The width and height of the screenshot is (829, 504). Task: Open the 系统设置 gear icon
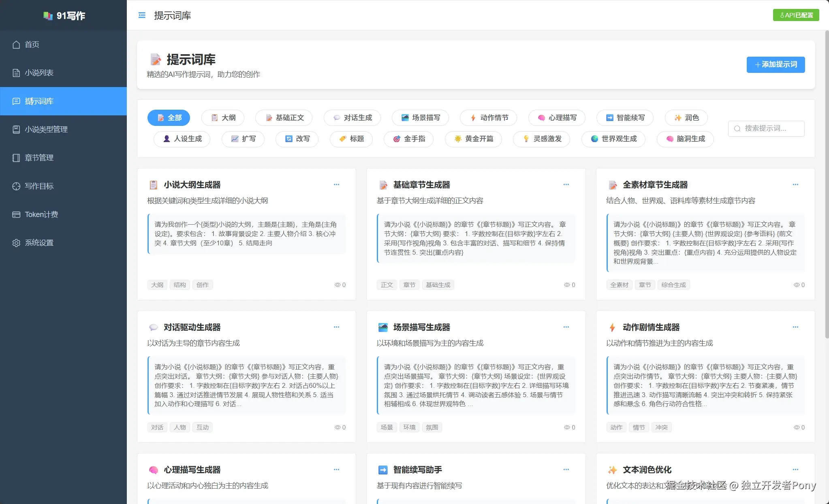(x=16, y=242)
